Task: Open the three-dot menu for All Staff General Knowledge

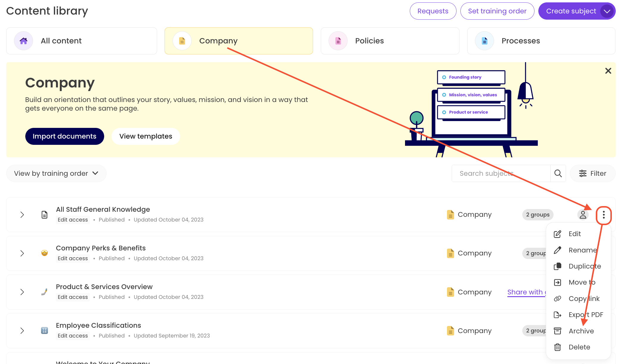Action: [604, 215]
